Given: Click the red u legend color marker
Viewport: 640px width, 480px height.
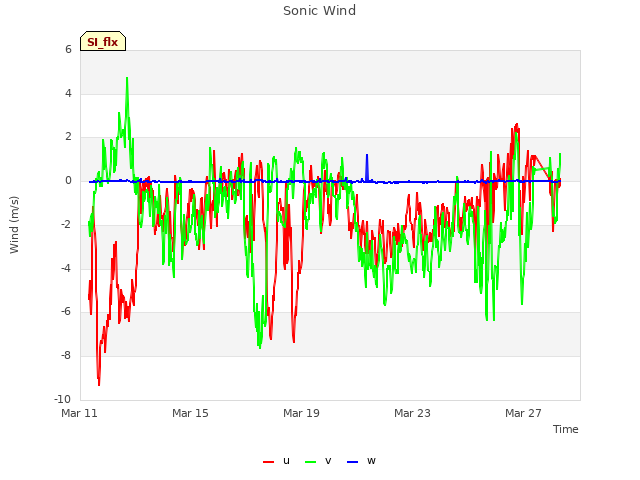Looking at the screenshot, I should 268,462.
